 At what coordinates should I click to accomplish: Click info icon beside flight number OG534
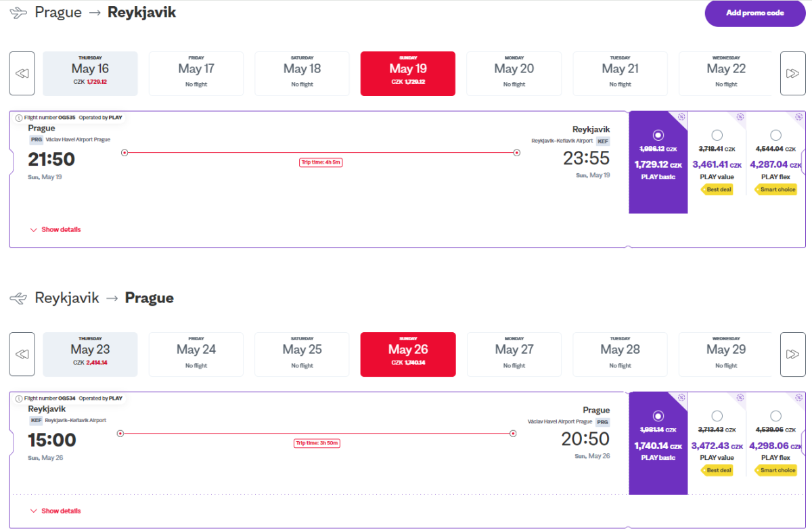[x=19, y=398]
